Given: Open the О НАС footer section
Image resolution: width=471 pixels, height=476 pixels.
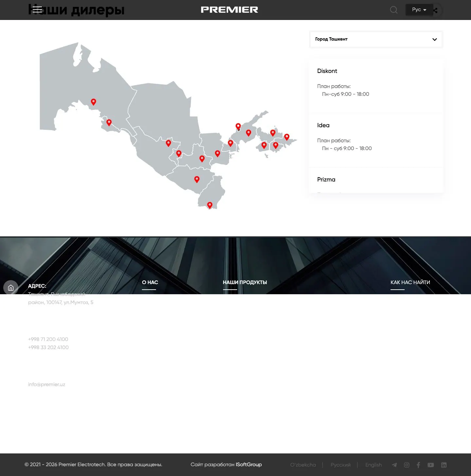Looking at the screenshot, I should (150, 282).
